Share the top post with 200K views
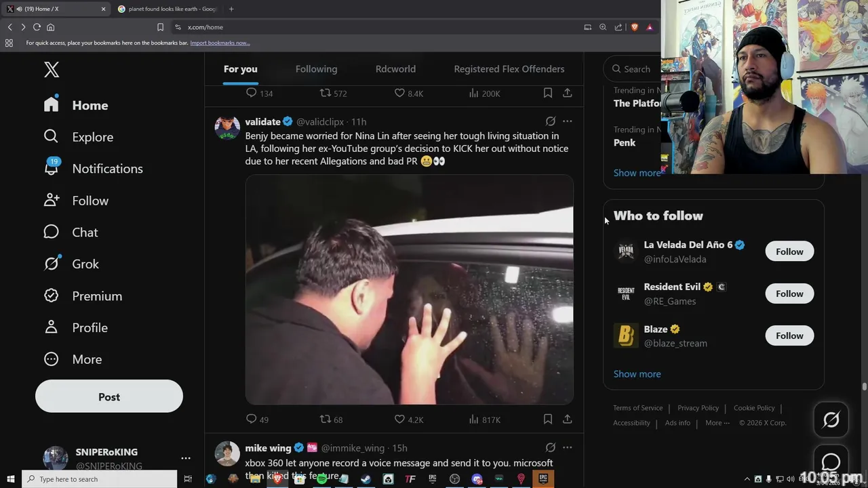Image resolution: width=868 pixels, height=488 pixels. click(x=567, y=93)
